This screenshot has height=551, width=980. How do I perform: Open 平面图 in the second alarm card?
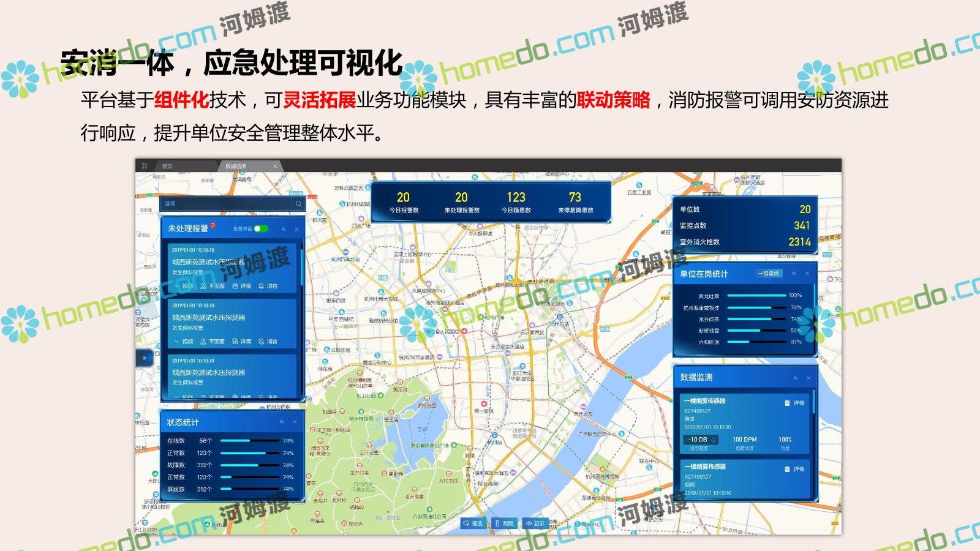pos(213,342)
